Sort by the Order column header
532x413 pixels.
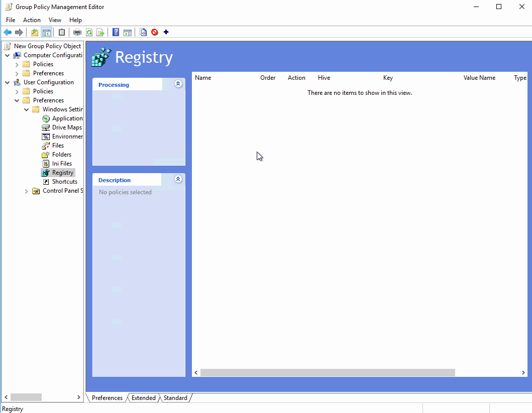pos(268,78)
